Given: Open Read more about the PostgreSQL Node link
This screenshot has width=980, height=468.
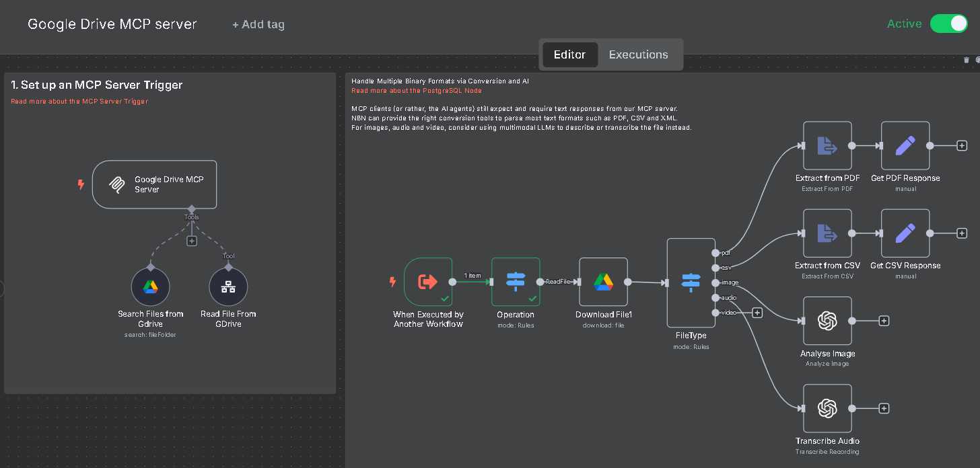Looking at the screenshot, I should tap(417, 90).
